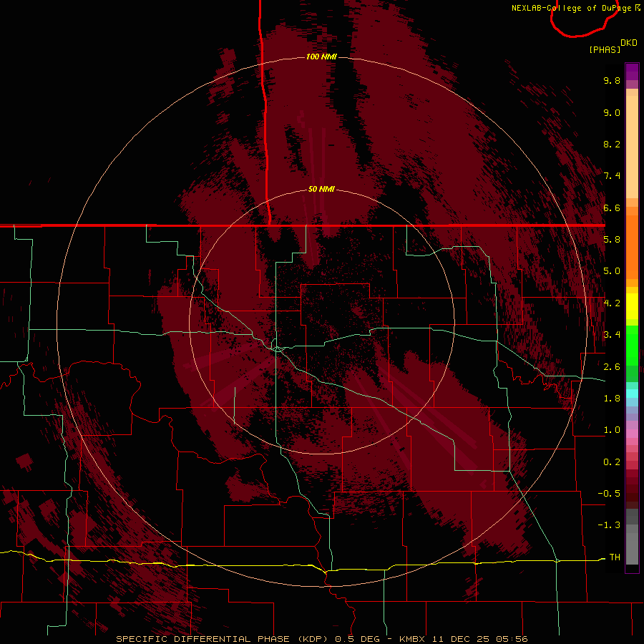The image size is (644, 644).
Task: Click the purple top segment of color bar
Action: coord(632,72)
